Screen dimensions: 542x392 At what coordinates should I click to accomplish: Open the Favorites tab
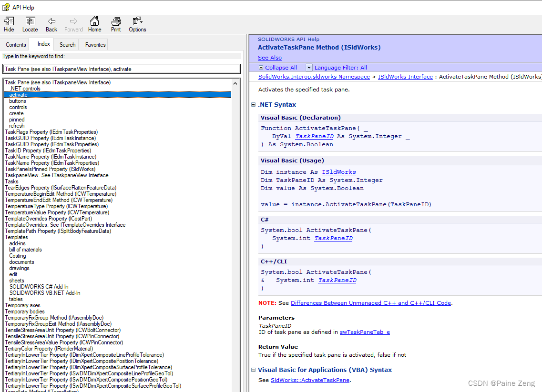95,45
